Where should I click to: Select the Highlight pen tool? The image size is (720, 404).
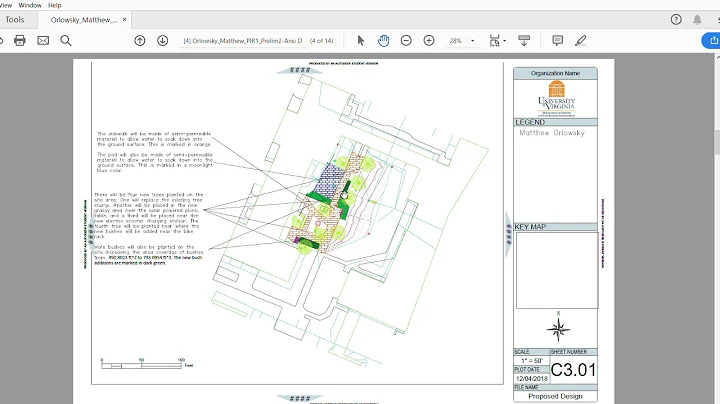point(580,40)
